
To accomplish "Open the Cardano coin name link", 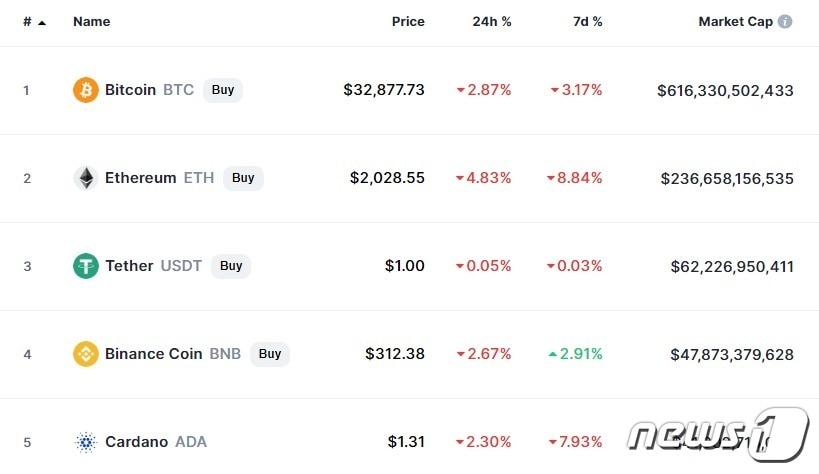I will 136,442.
